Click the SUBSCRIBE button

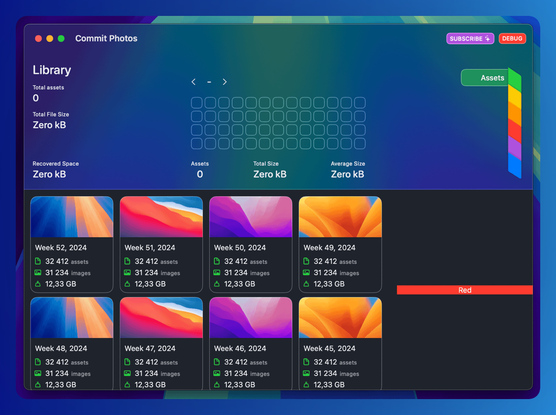click(x=470, y=39)
